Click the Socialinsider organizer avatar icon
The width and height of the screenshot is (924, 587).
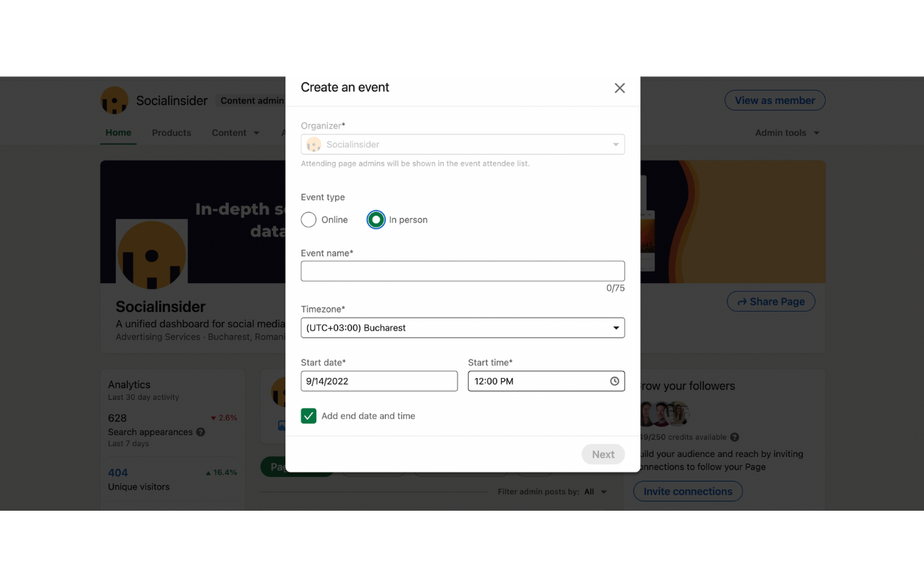(314, 145)
